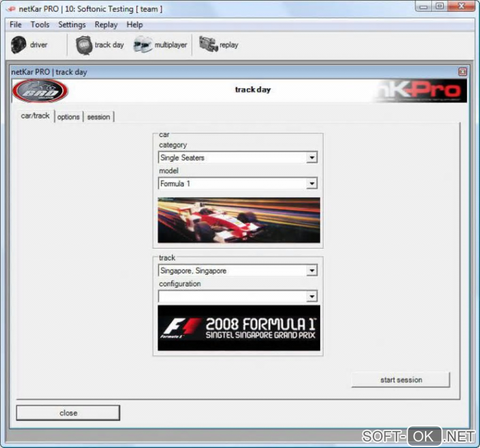Click the netKar app icon in title bar
Screen dimensions: 480x448
[x=11, y=9]
